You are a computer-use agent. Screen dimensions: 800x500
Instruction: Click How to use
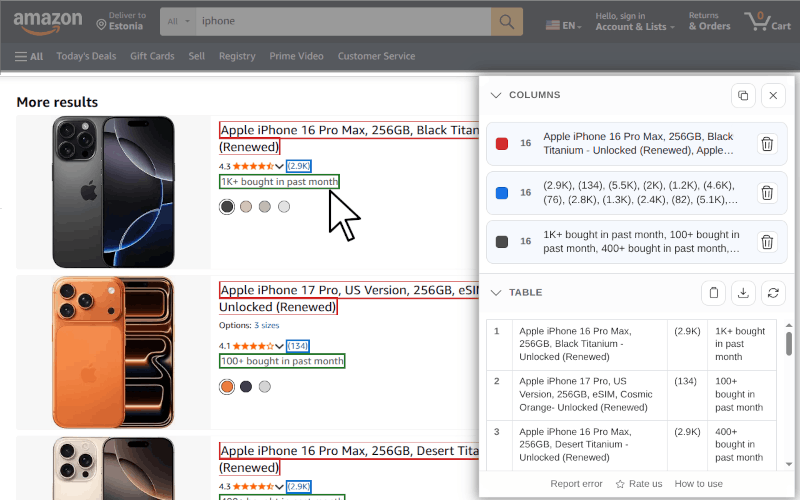click(x=698, y=484)
